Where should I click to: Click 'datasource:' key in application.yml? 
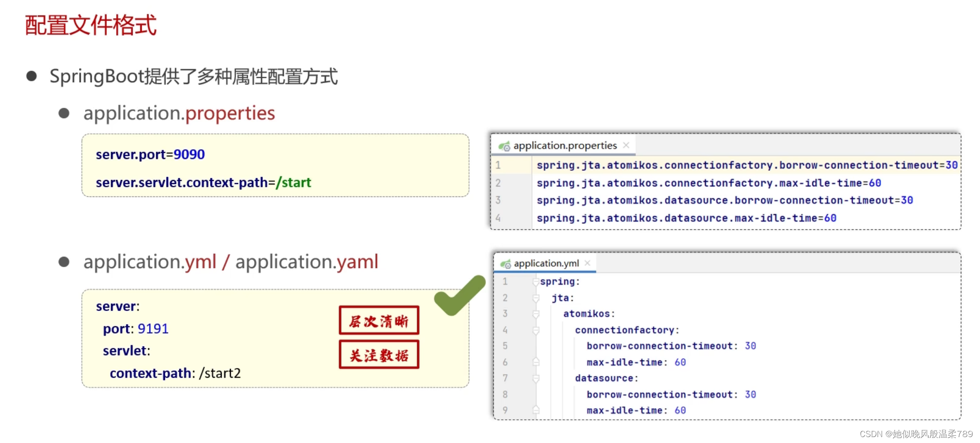606,379
